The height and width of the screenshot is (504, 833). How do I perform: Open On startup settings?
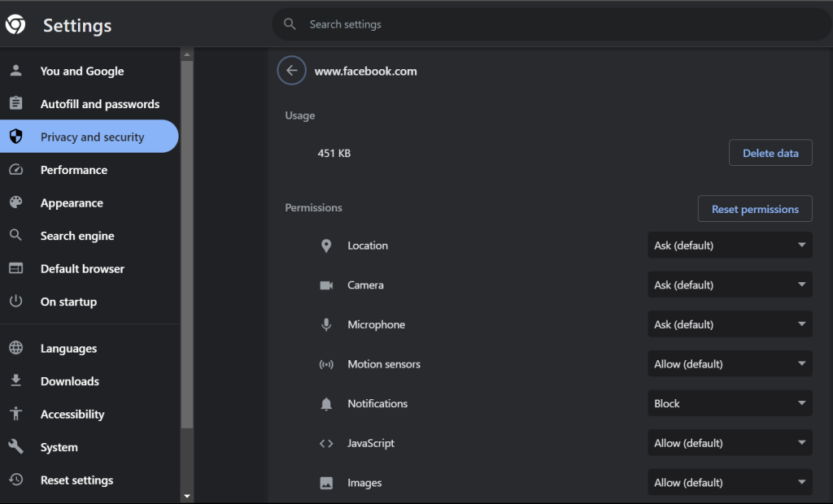(x=89, y=301)
